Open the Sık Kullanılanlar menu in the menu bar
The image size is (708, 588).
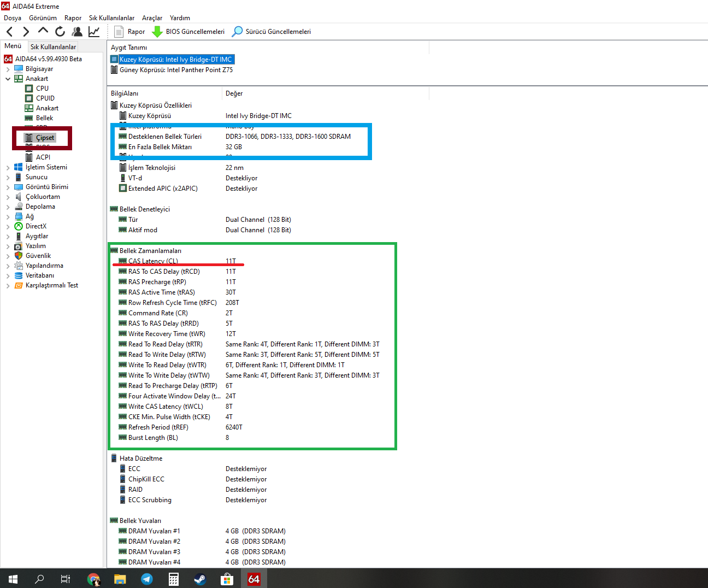click(111, 18)
